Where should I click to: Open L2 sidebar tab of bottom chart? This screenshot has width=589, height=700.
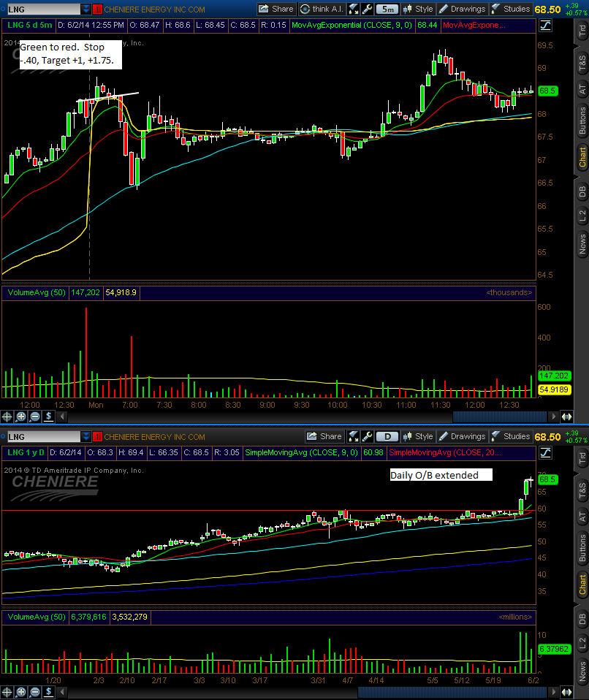(x=582, y=643)
